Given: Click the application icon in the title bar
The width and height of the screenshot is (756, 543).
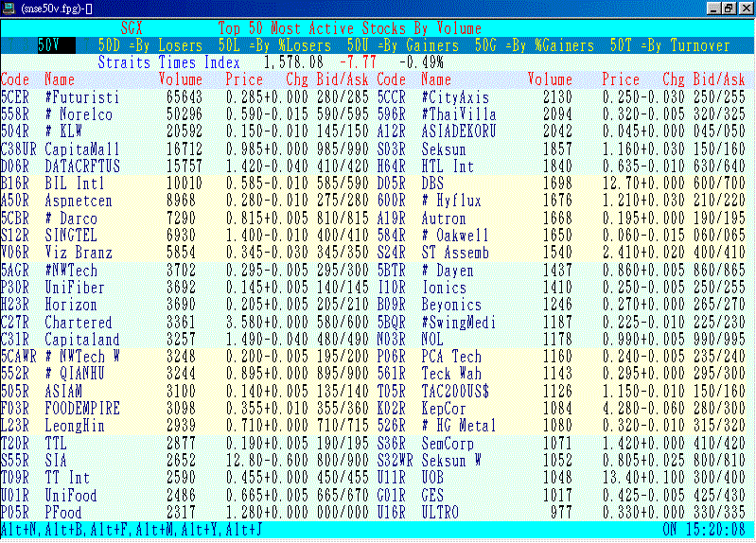Looking at the screenshot, I should pyautogui.click(x=9, y=9).
